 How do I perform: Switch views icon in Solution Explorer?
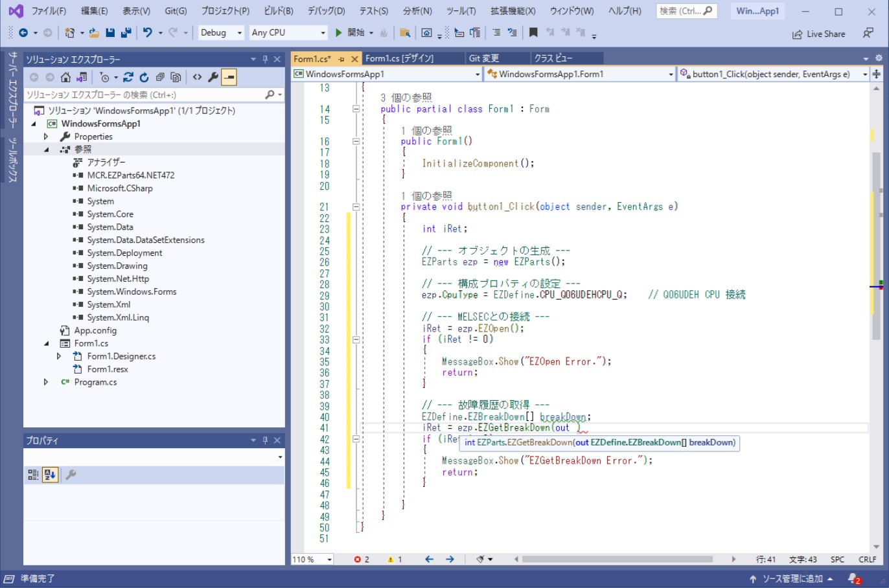tap(82, 77)
